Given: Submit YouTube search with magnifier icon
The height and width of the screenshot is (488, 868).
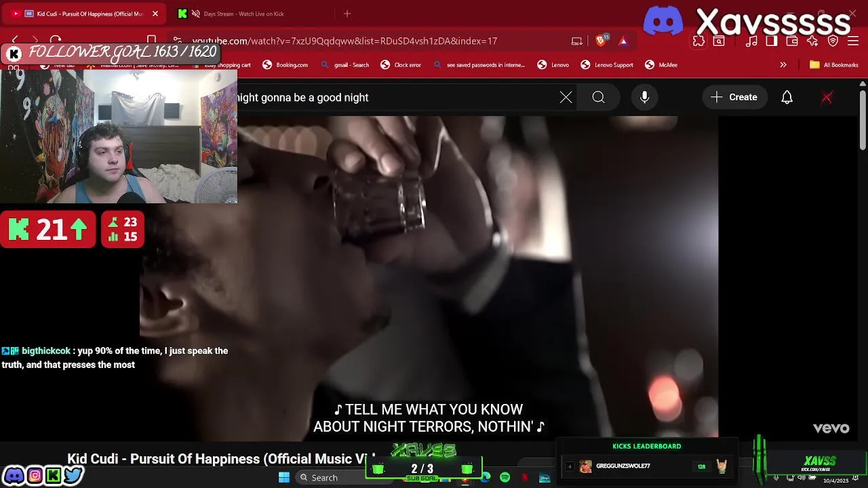Looking at the screenshot, I should [x=598, y=98].
